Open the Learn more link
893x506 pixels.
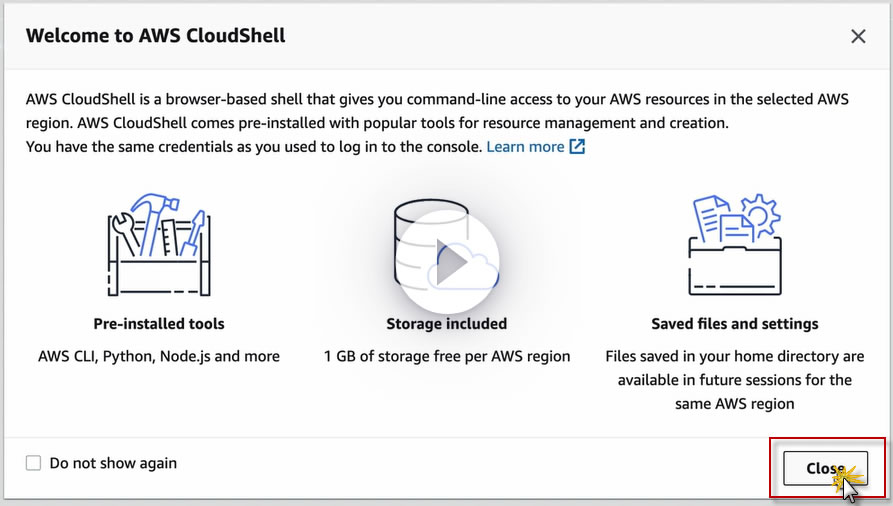525,147
